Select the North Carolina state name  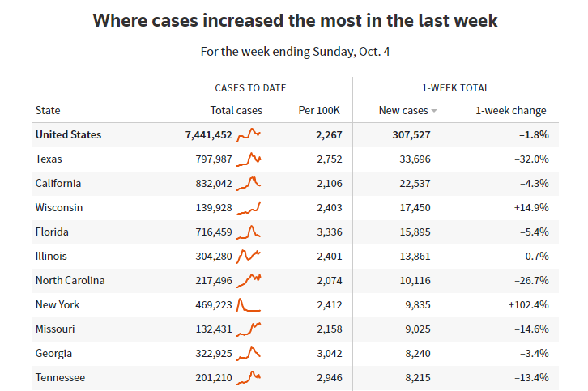[70, 280]
